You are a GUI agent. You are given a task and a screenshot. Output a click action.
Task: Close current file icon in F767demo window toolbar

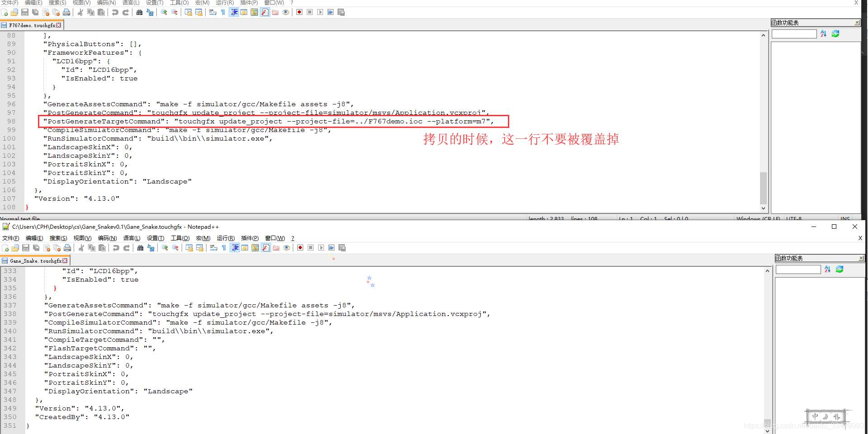pyautogui.click(x=46, y=12)
